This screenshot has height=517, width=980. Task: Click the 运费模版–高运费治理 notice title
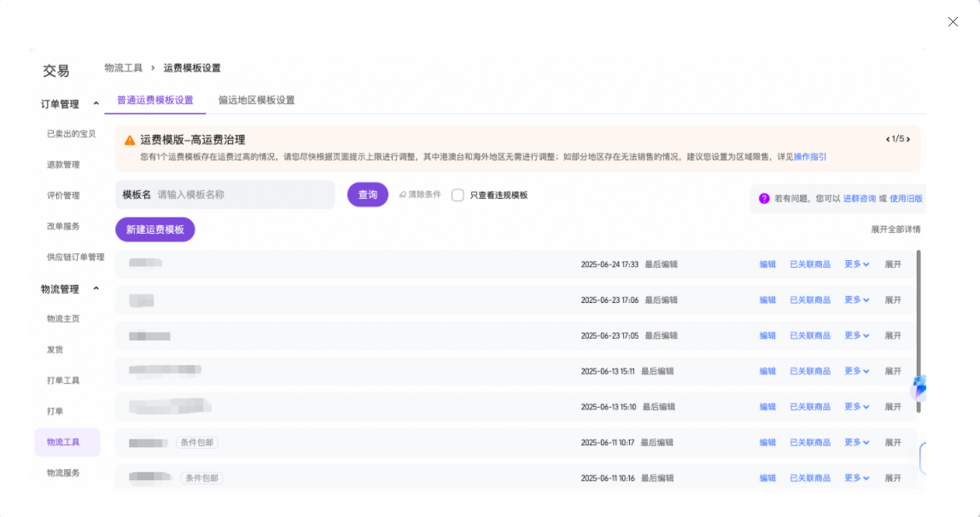tap(193, 140)
